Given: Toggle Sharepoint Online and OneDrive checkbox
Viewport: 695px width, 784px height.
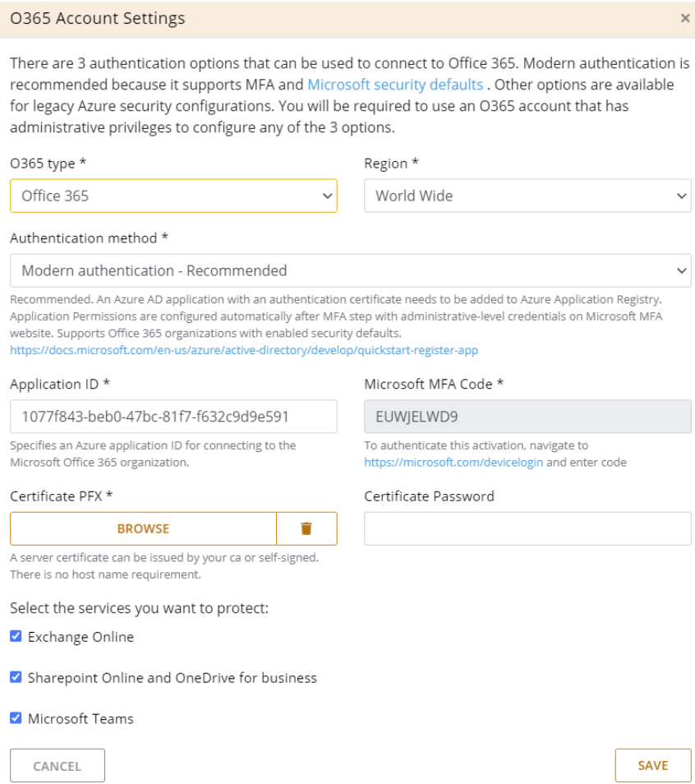Looking at the screenshot, I should tap(16, 677).
